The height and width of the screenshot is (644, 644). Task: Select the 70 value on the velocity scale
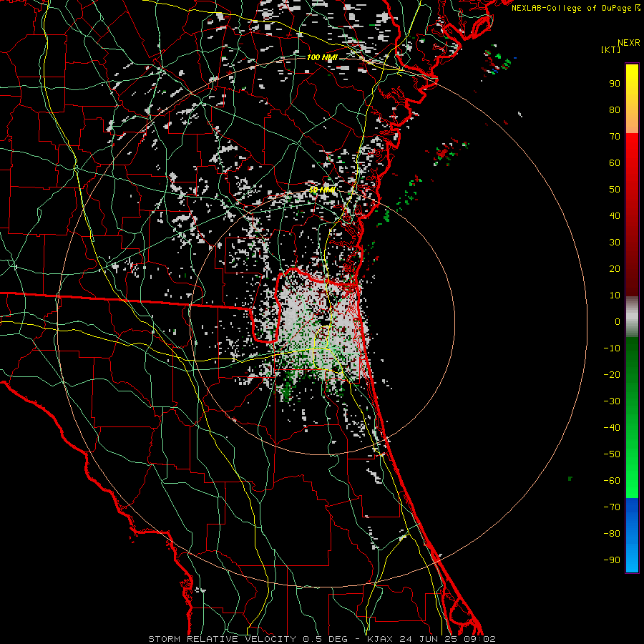pos(615,137)
